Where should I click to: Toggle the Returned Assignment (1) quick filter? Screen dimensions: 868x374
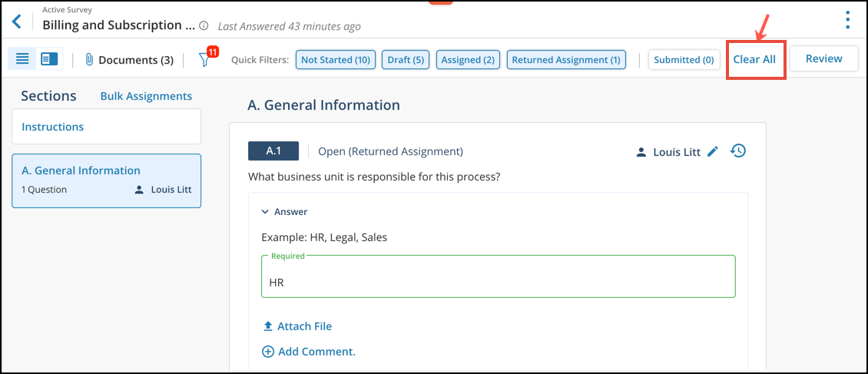point(566,60)
